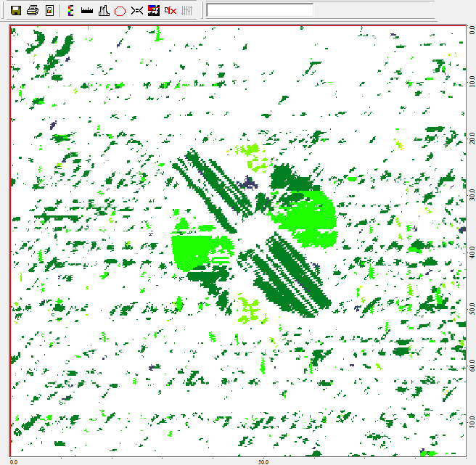The width and height of the screenshot is (476, 465).
Task: Select the red polygon region tool
Action: coord(120,10)
